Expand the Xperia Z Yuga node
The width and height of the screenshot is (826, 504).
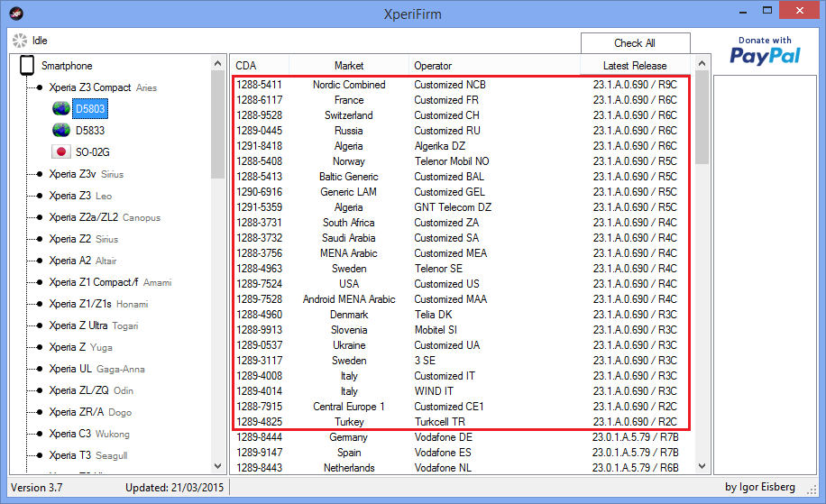coord(40,347)
